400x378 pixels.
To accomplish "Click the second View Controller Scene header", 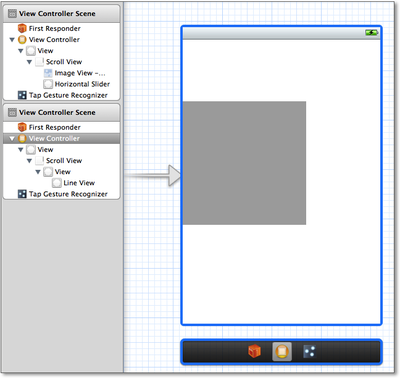I will [61, 112].
